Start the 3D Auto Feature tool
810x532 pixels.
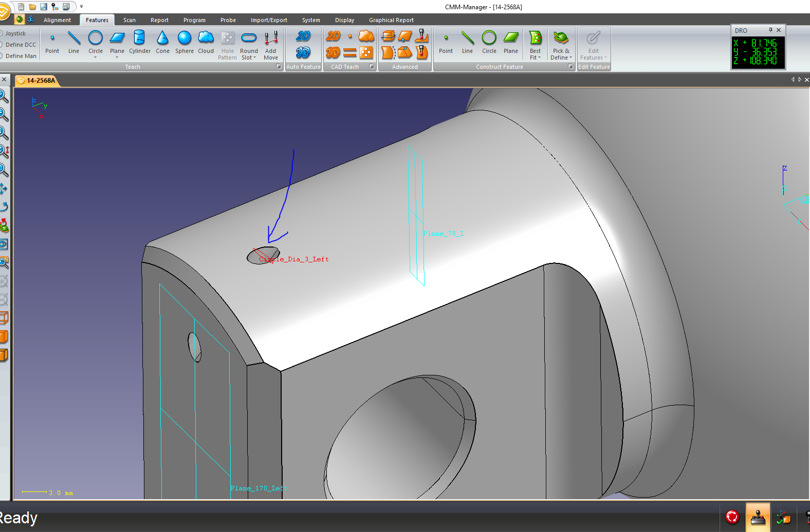303,52
